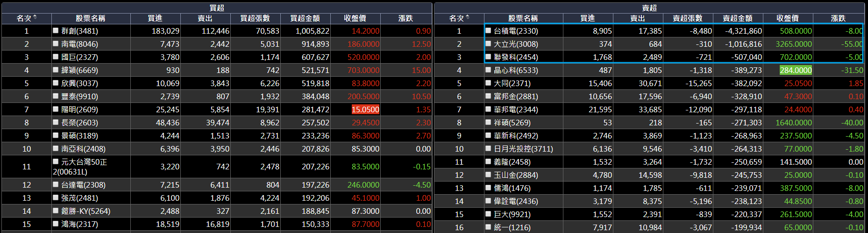Viewport: 868px width, 233px height.
Task: Select the 賣超 panel title
Action: (649, 8)
